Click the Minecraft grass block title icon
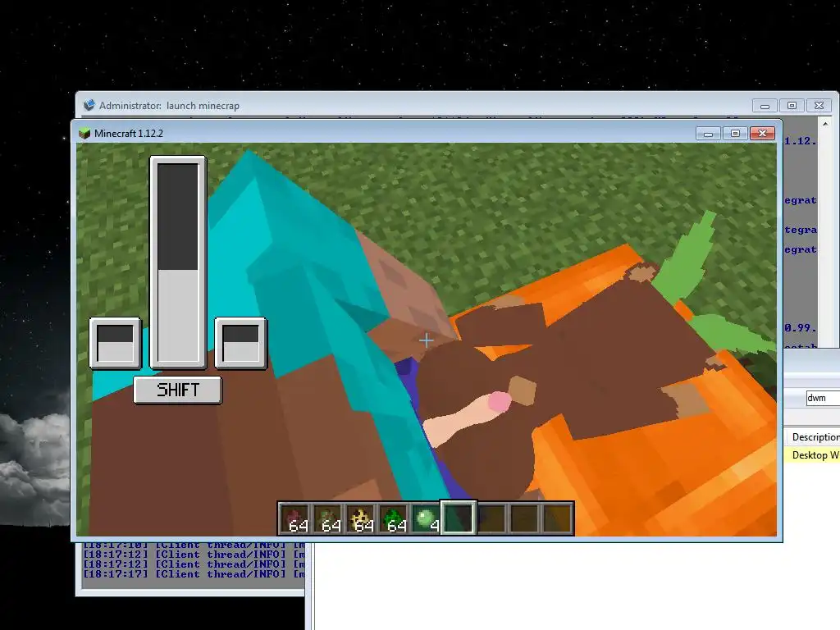The image size is (840, 630). (x=84, y=134)
